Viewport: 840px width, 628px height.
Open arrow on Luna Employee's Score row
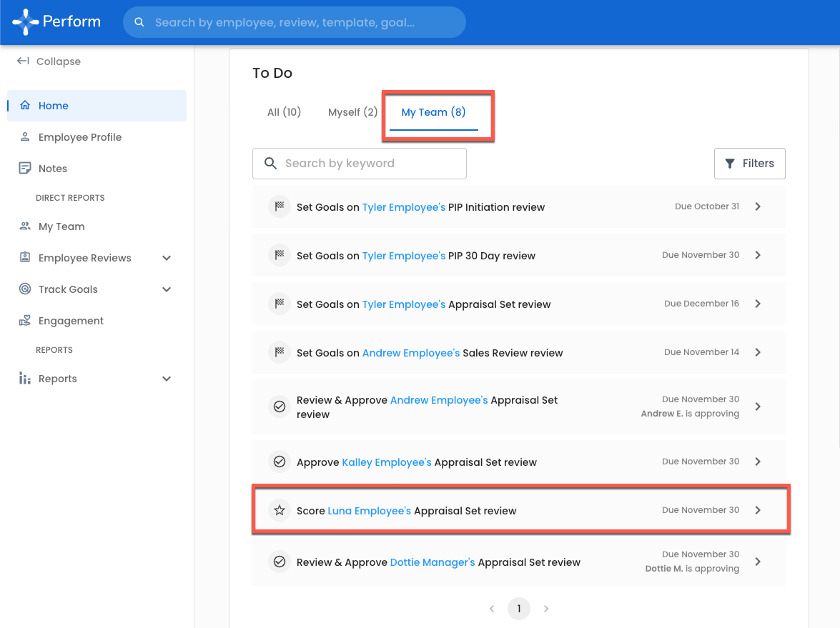tap(758, 510)
